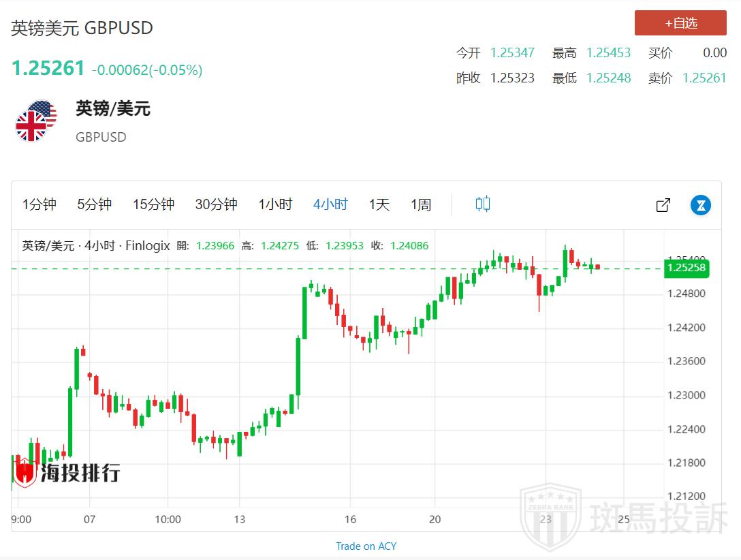The image size is (741, 560).
Task: Switch to the 1周 weekly timeframe
Action: pyautogui.click(x=421, y=204)
